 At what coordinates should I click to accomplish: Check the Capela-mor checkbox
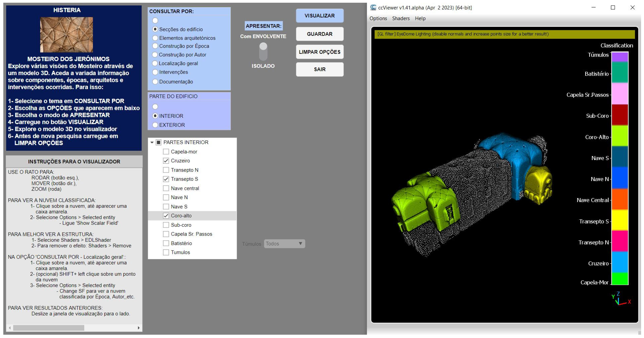click(166, 152)
